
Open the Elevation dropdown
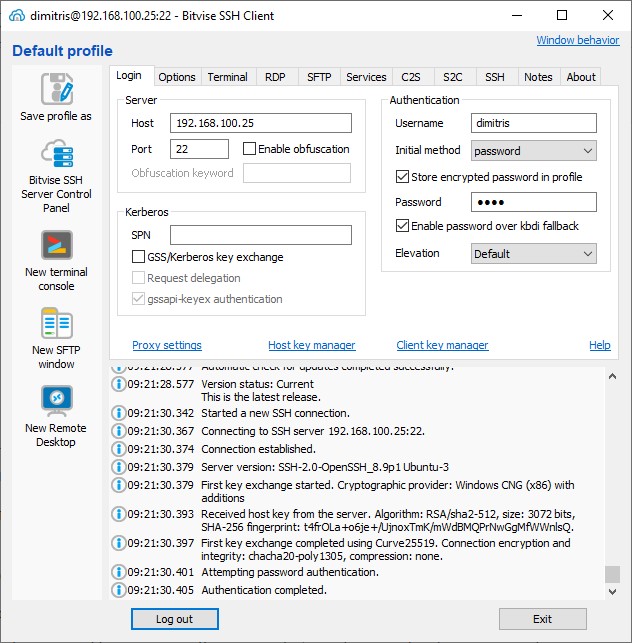pos(534,253)
